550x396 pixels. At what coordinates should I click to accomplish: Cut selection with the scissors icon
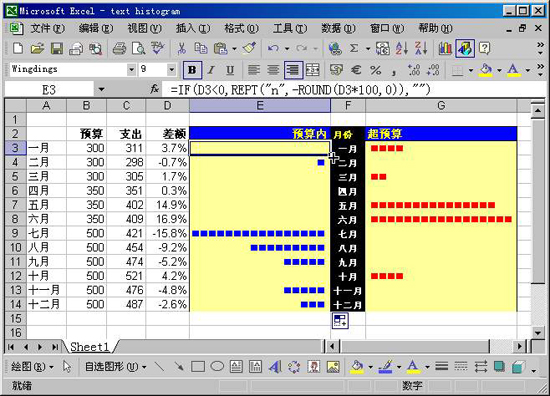(x=181, y=48)
